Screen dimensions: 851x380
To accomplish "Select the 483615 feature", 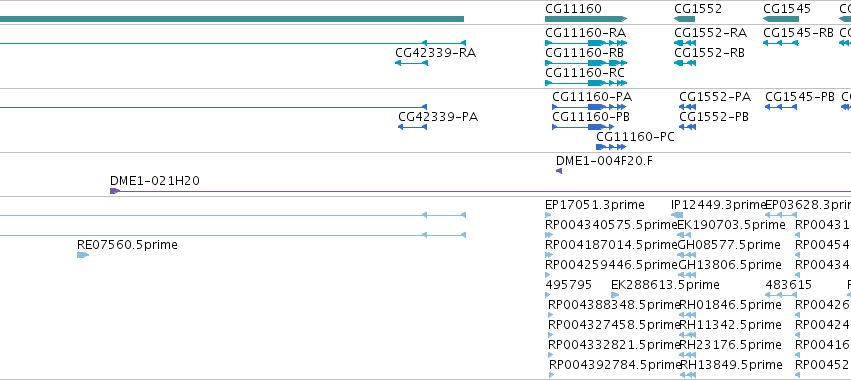I will pyautogui.click(x=789, y=285).
